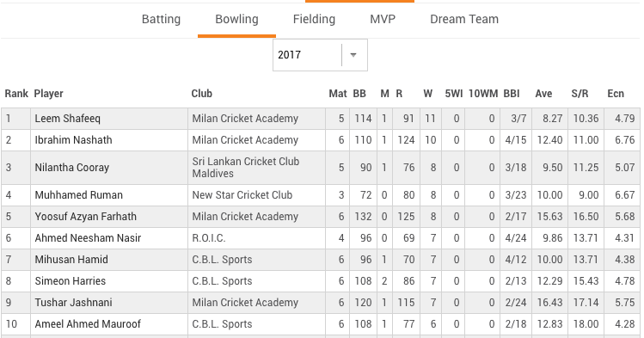Select Nilantha Cooray player name
Screen dimensions: 644x338
click(72, 168)
